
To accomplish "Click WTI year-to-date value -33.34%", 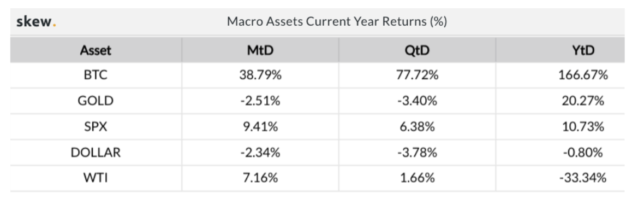I will (x=583, y=178).
